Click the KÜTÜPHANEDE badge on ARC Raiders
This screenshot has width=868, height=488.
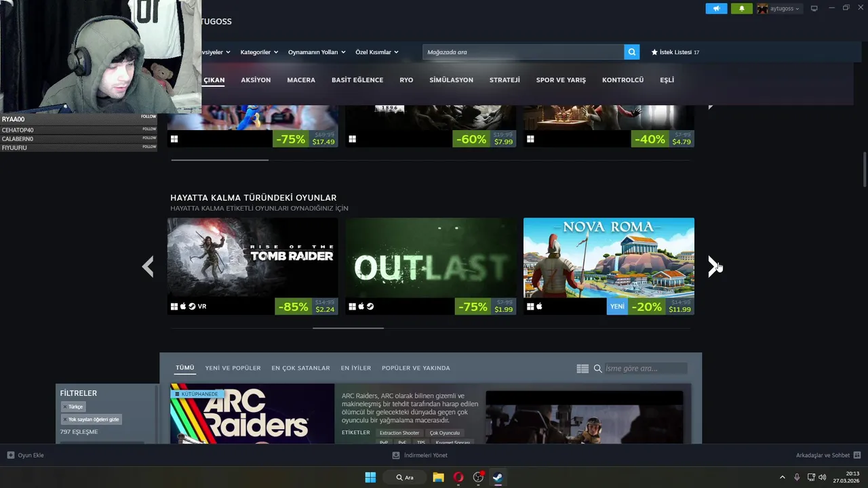coord(197,394)
